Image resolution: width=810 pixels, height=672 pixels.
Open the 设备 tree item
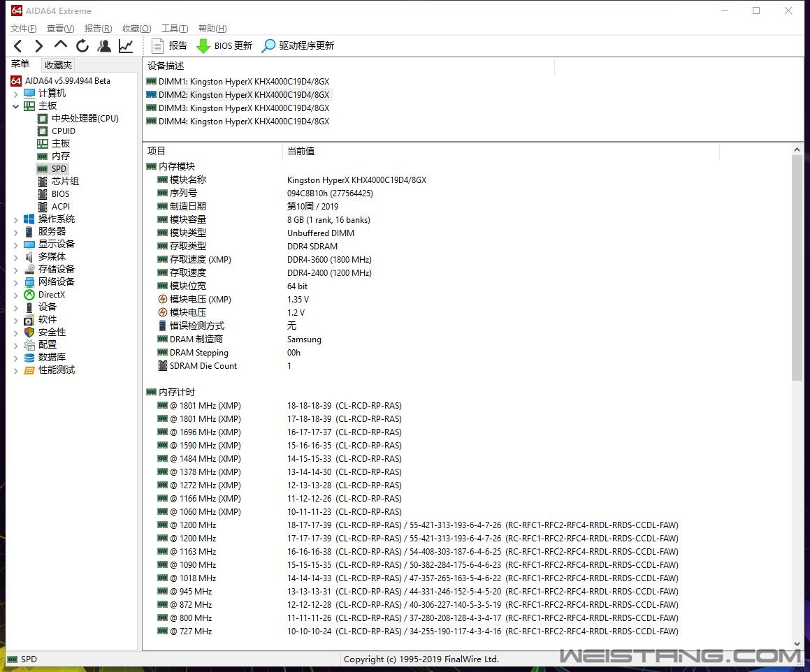(48, 307)
